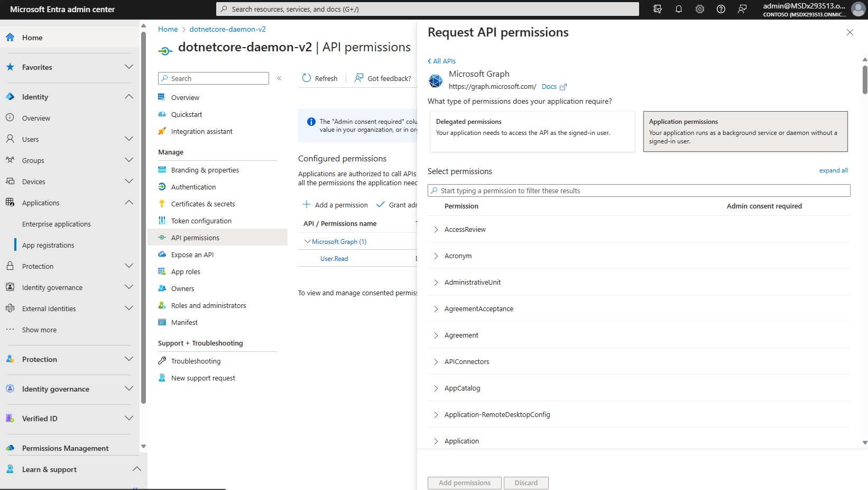Open the notifications bell

click(679, 9)
